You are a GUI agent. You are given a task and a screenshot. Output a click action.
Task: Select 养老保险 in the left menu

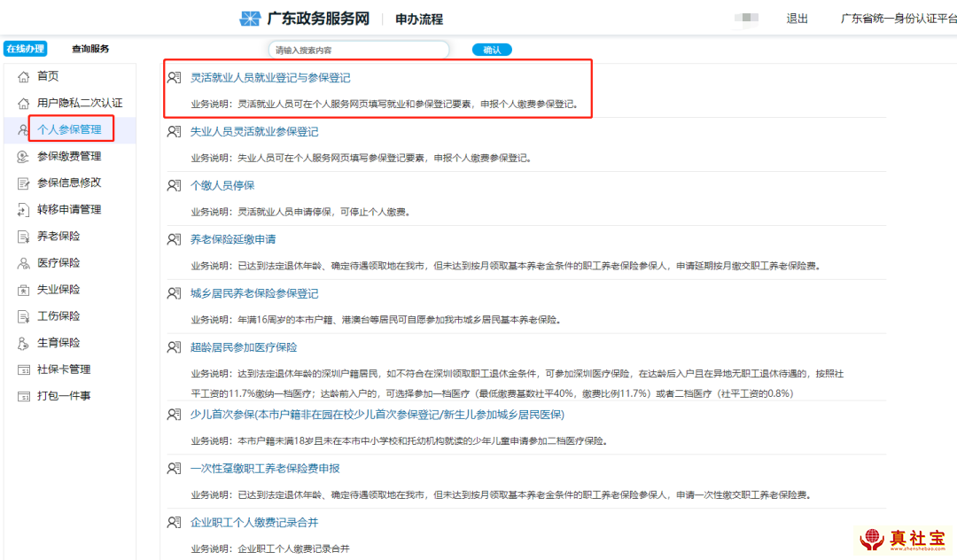tap(58, 237)
